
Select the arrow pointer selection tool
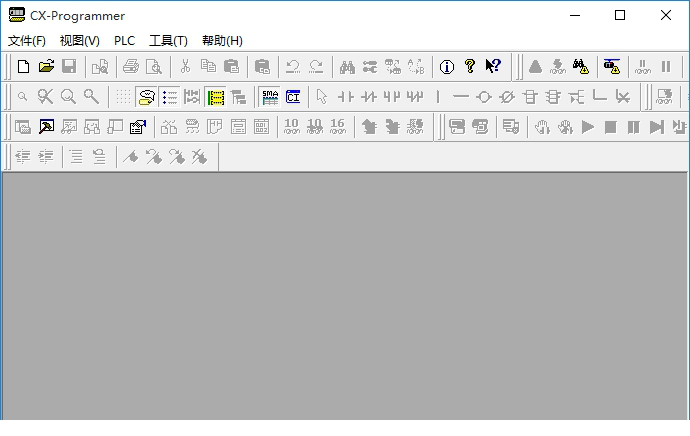tap(322, 97)
